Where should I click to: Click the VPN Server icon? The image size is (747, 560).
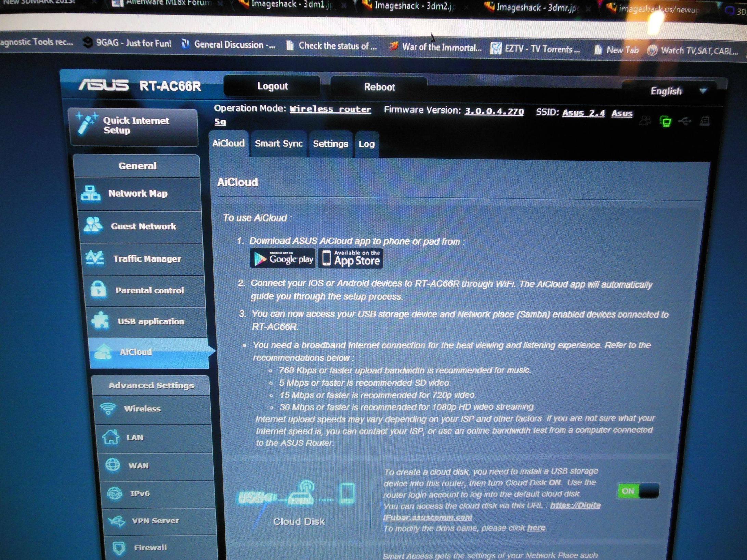(x=117, y=521)
